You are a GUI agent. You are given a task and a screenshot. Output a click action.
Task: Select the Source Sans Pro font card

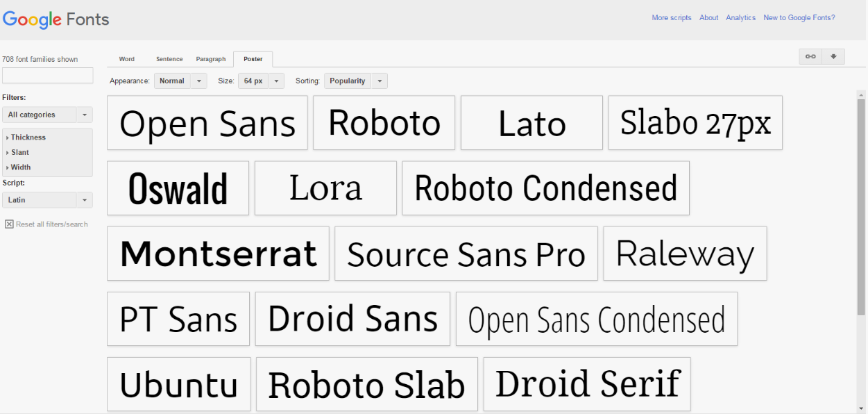pyautogui.click(x=466, y=254)
